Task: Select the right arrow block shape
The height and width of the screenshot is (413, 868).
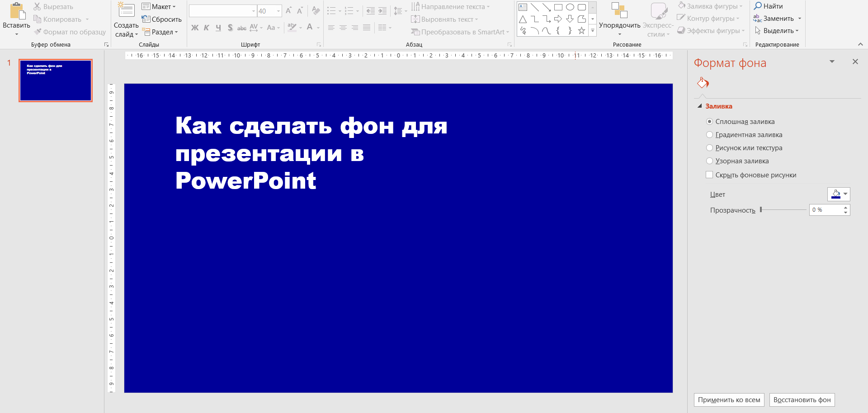Action: point(558,19)
